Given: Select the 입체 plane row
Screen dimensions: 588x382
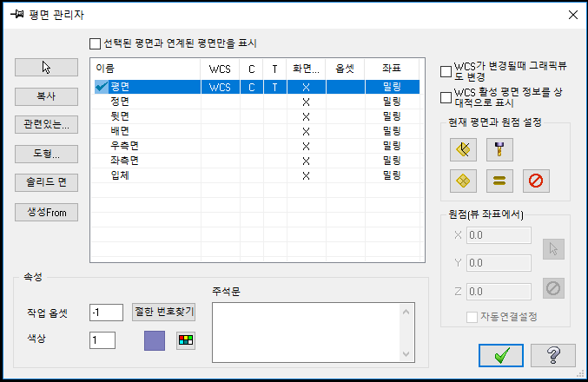Looking at the screenshot, I should 257,175.
